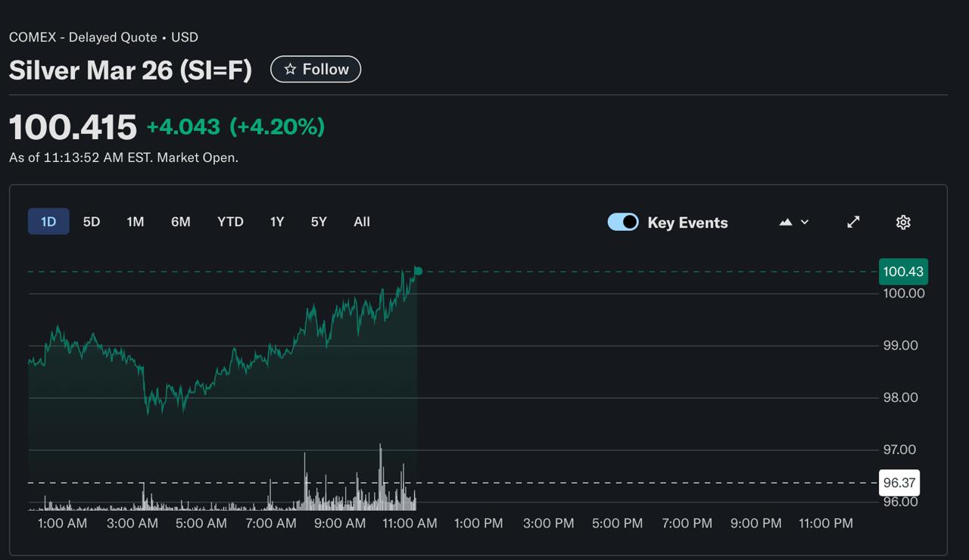Viewport: 969px width, 560px height.
Task: Select the 1D time range
Action: coord(48,222)
